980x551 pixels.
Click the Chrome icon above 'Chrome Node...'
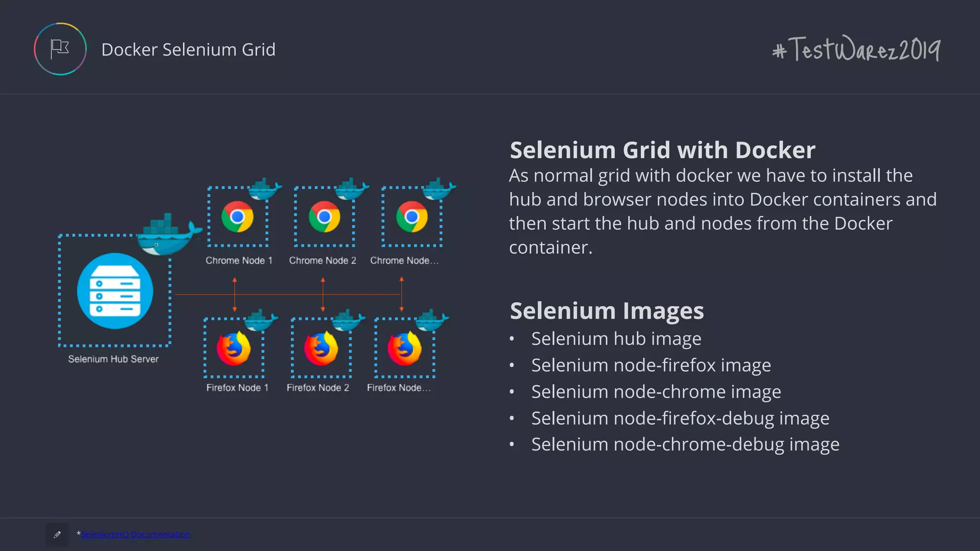coord(412,217)
